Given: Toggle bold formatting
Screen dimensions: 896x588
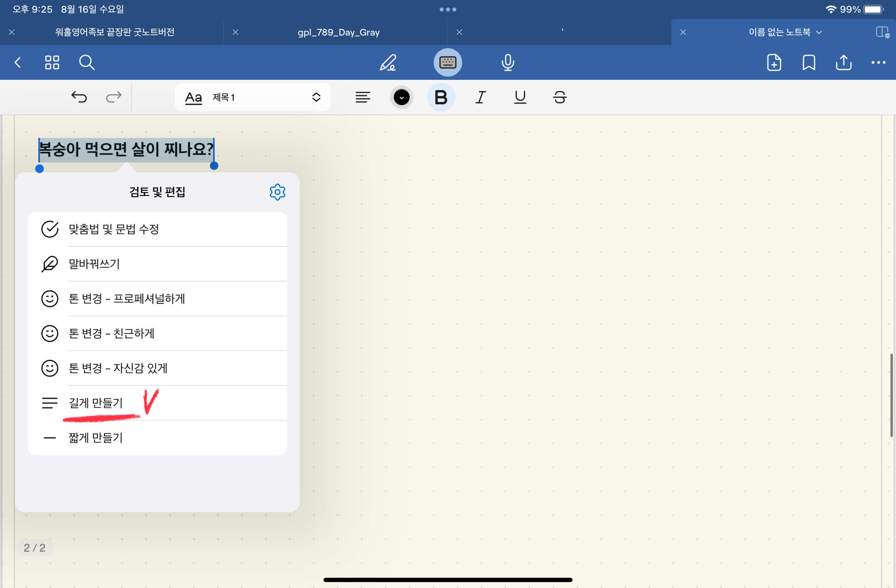Looking at the screenshot, I should (441, 97).
